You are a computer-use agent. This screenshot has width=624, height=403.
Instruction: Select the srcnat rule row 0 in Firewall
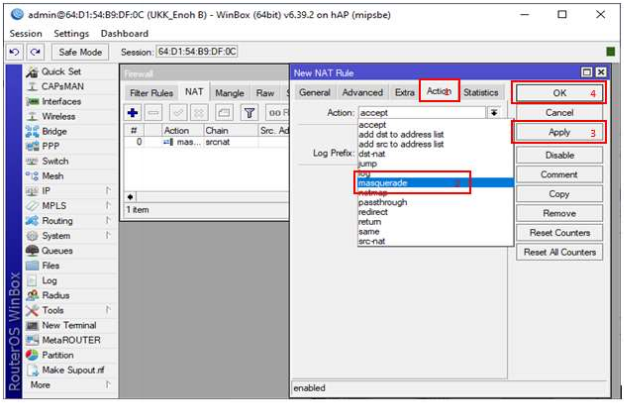[x=207, y=142]
